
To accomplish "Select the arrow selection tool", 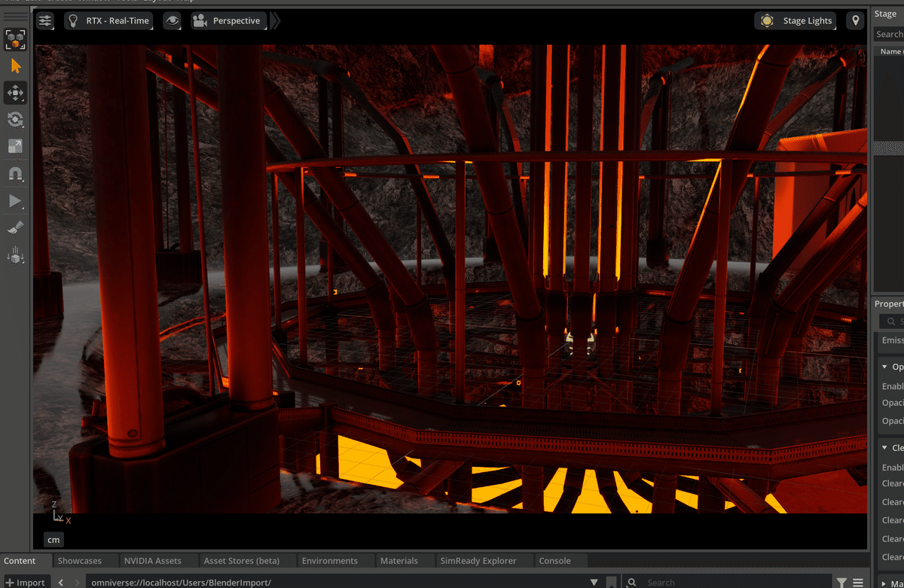I will [x=15, y=66].
